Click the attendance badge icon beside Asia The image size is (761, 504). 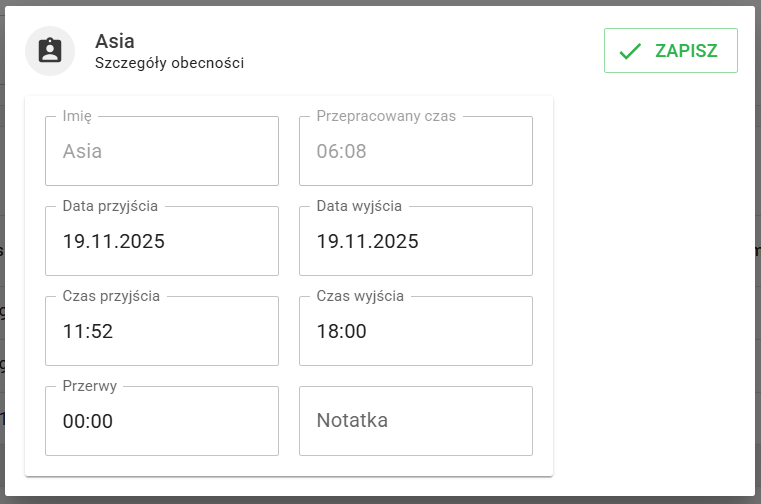click(50, 51)
